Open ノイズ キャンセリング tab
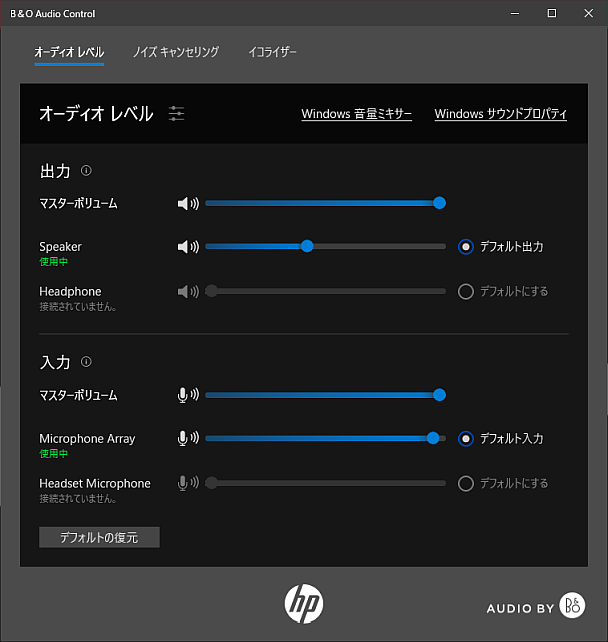 point(176,52)
